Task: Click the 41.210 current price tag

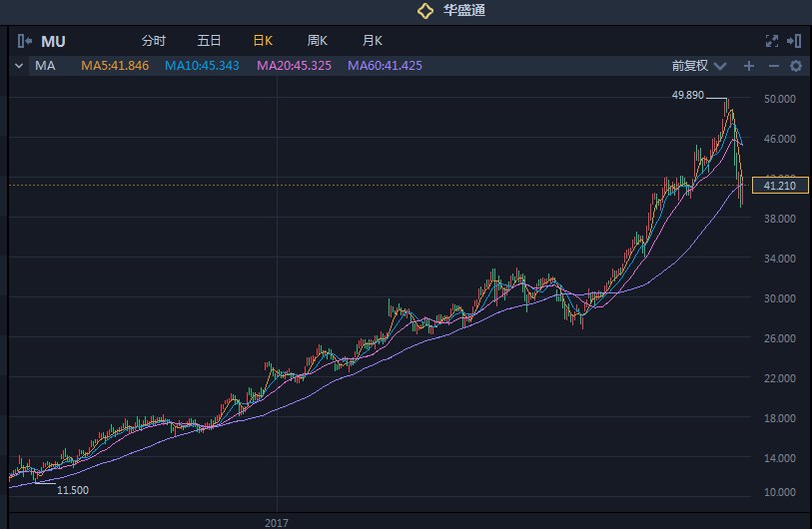Action: [779, 186]
